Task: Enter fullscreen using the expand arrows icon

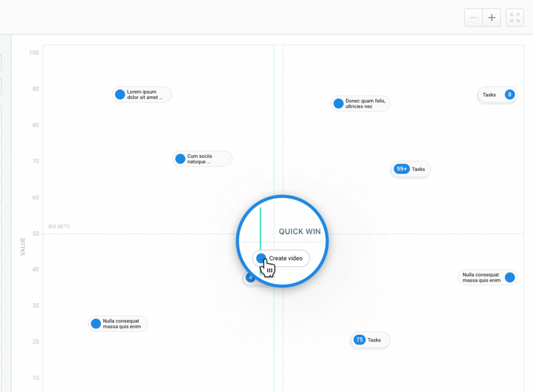Action: pyautogui.click(x=514, y=17)
